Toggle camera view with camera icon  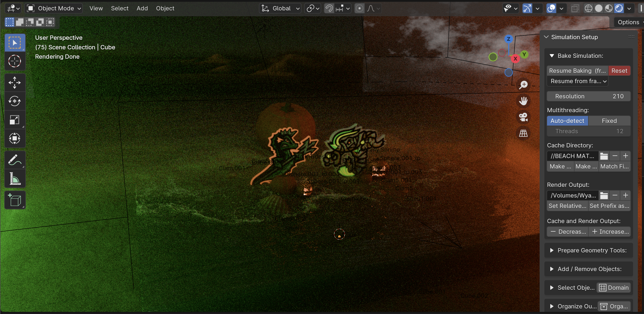523,117
